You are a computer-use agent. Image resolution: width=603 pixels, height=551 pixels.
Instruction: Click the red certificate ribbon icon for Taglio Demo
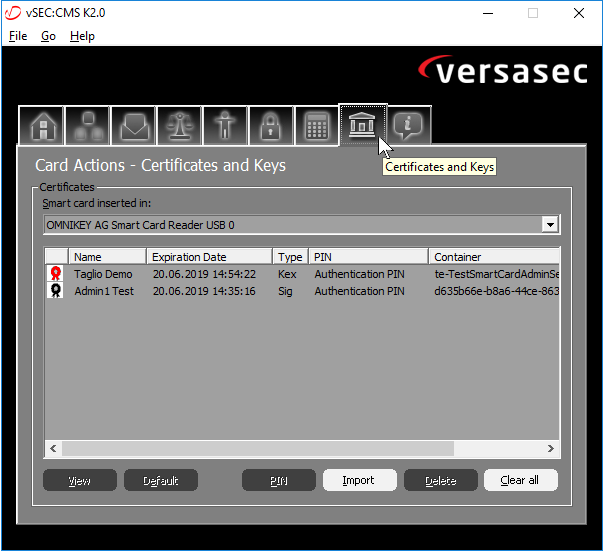pos(56,273)
